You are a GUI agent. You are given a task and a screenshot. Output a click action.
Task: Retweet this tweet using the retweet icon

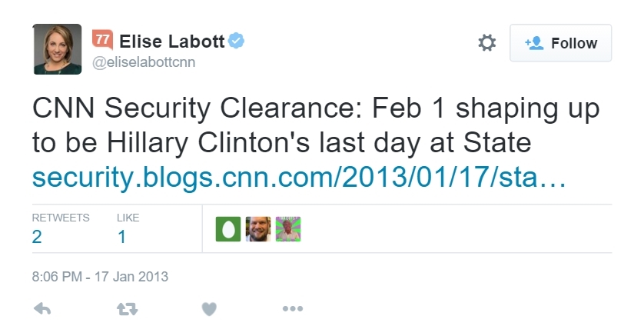pyautogui.click(x=125, y=309)
